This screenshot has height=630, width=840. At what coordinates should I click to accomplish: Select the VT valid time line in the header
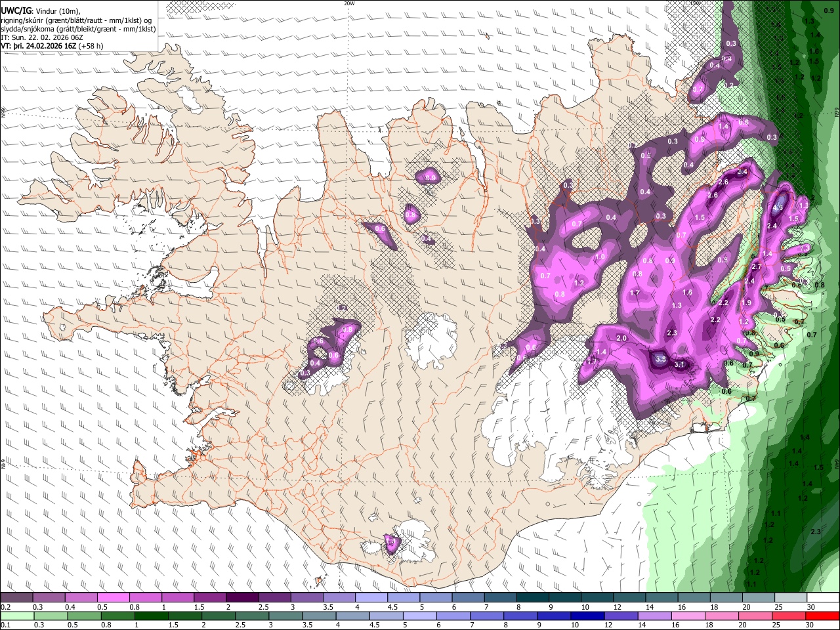(52, 46)
